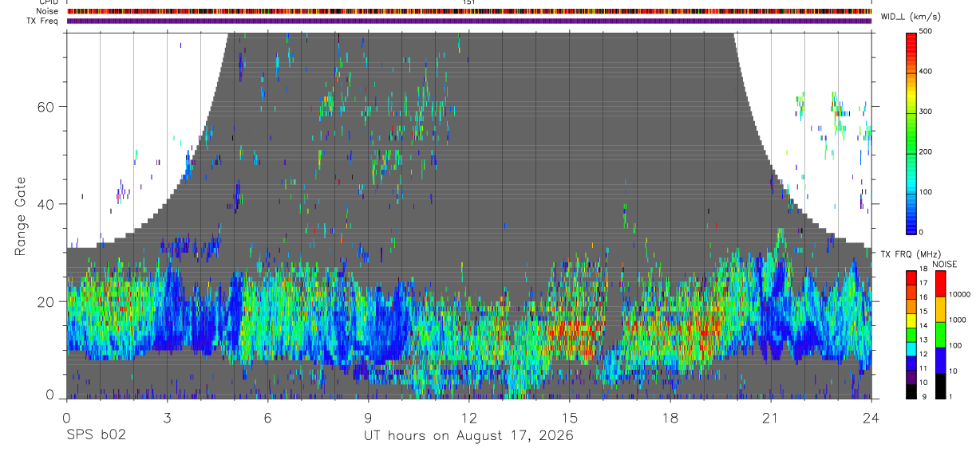
Task: Click the 3 UT hour tick label
Action: [166, 418]
